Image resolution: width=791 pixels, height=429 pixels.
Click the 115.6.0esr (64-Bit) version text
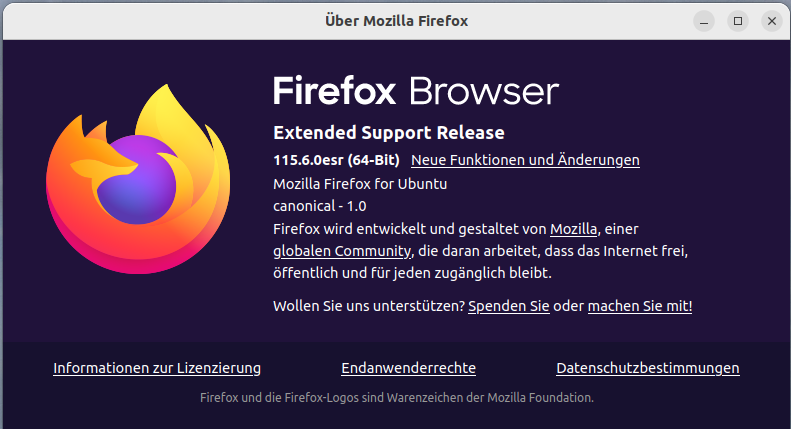pos(336,160)
